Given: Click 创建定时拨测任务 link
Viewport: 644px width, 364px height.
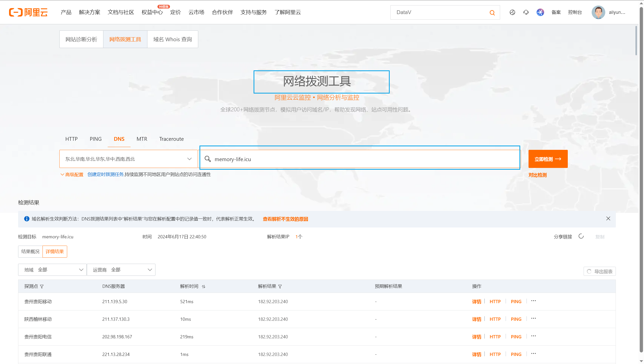Looking at the screenshot, I should pos(105,174).
